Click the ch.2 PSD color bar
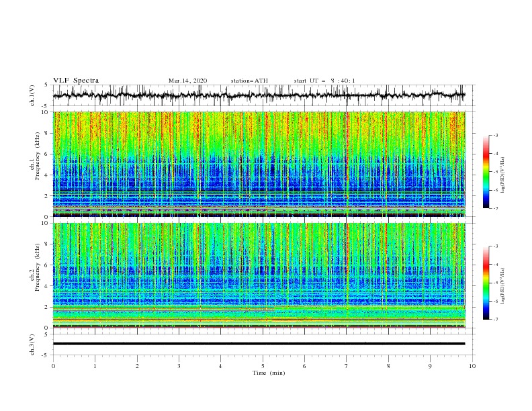This screenshot has width=532, height=411. [486, 283]
